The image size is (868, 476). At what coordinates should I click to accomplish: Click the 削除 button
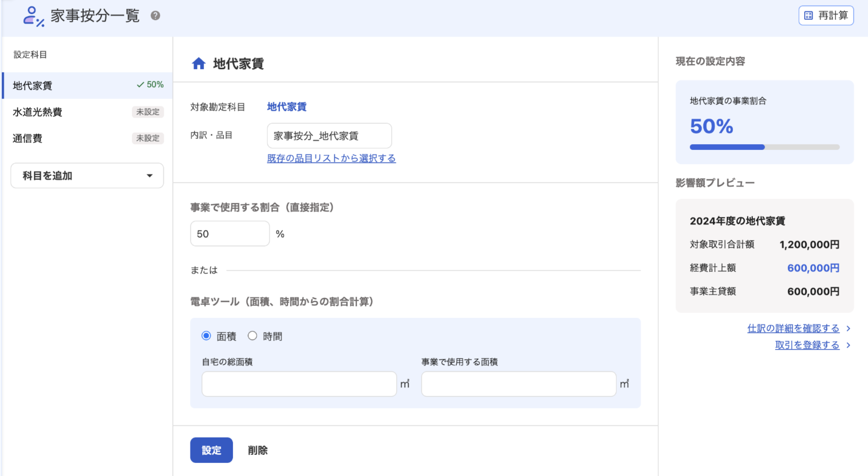click(258, 450)
